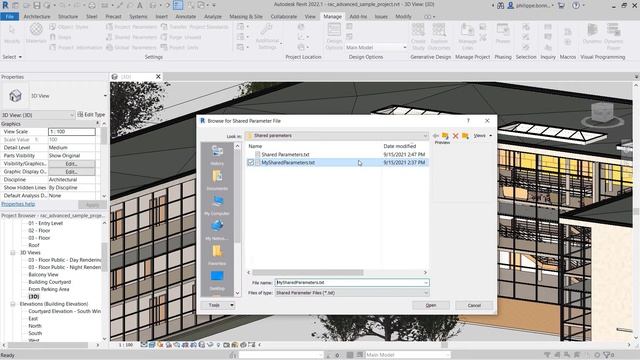Viewport: 640px width, 360px height.
Task: Open Favorites in Places bar
Action: (x=217, y=255)
